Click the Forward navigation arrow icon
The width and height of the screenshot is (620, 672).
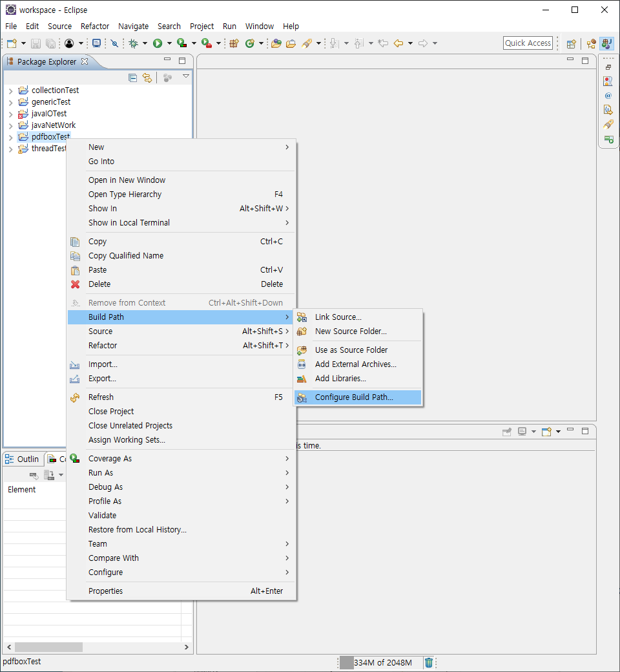pos(423,43)
